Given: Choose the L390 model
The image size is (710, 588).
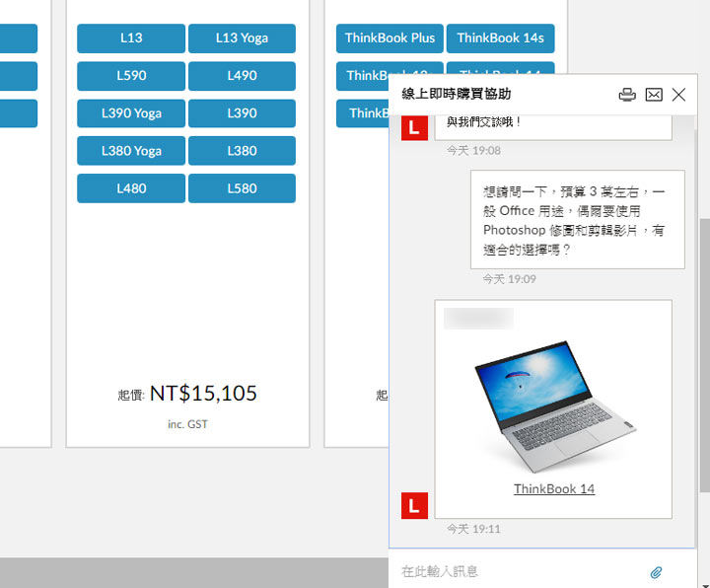Looking at the screenshot, I should click(242, 113).
